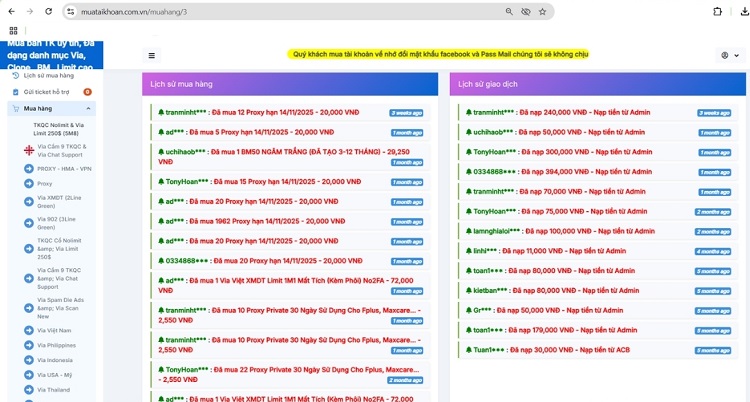
Task: Select Tuan1*** Nạp tiền từ ACB entry
Action: click(x=598, y=350)
